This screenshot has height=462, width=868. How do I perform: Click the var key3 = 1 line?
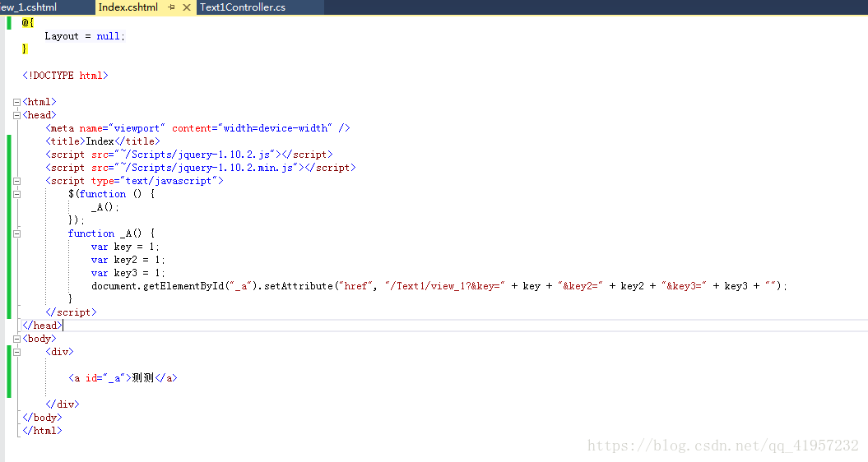(x=128, y=273)
